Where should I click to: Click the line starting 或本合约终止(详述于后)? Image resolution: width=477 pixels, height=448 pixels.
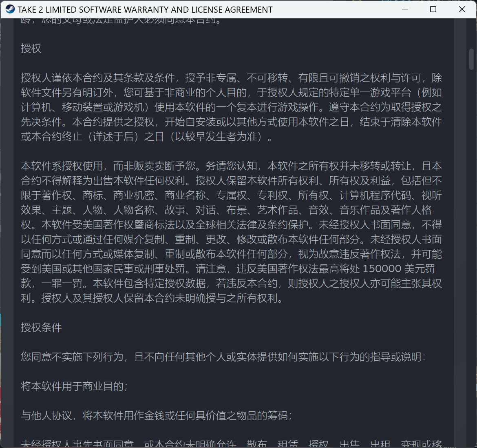[x=146, y=137]
